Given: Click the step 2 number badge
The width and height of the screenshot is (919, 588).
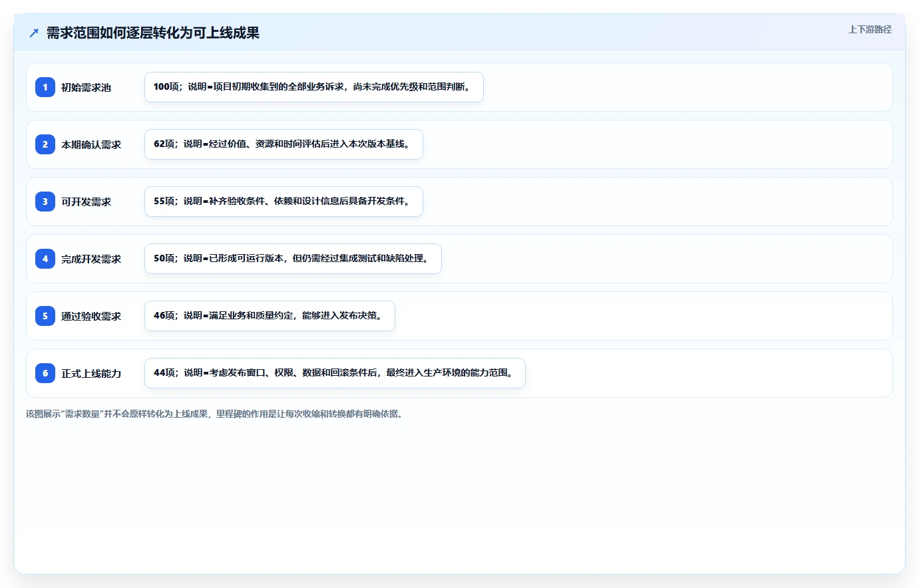Looking at the screenshot, I should (45, 144).
